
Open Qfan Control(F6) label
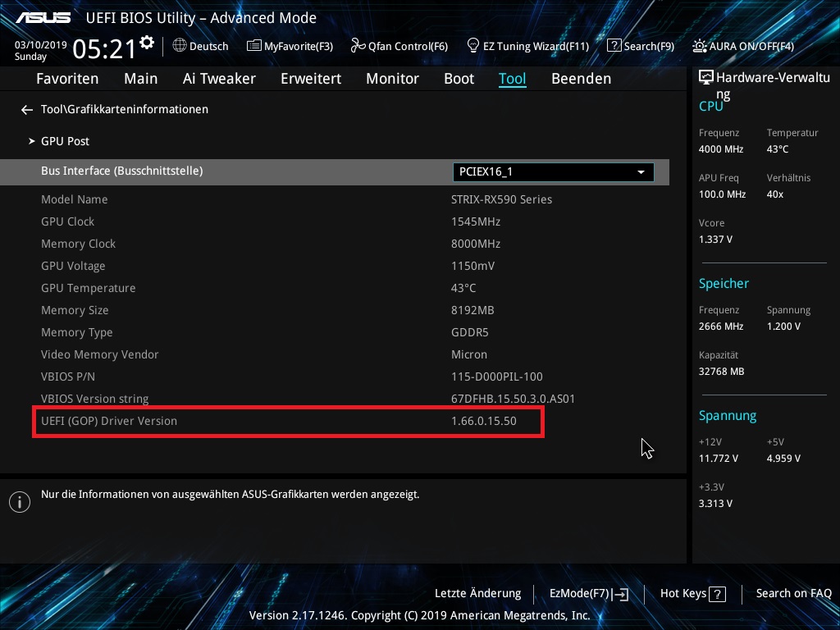[x=408, y=46]
